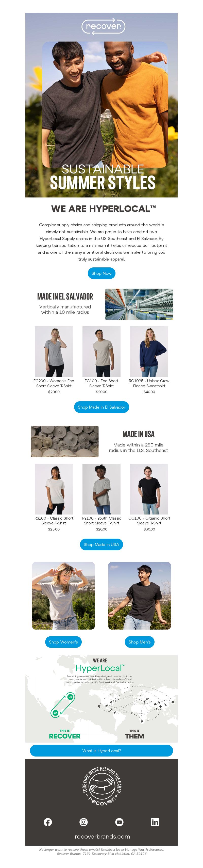
Task: Open the Instagram icon in footer
Action: coord(83,822)
